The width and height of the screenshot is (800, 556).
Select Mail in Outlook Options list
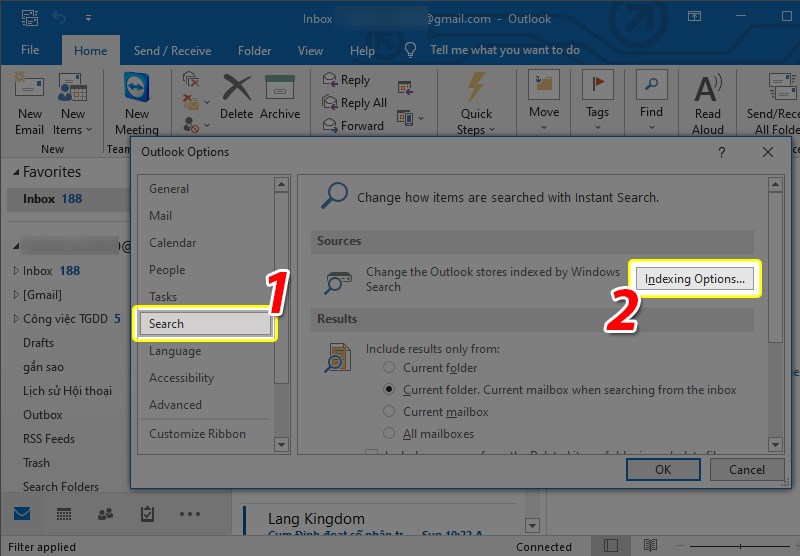click(206, 216)
